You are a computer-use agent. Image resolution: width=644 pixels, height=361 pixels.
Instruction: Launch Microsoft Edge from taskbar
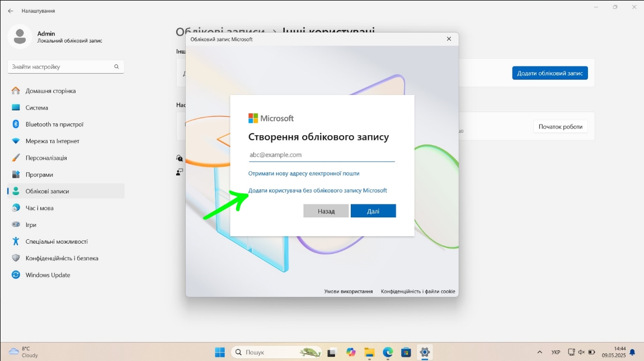pos(388,352)
